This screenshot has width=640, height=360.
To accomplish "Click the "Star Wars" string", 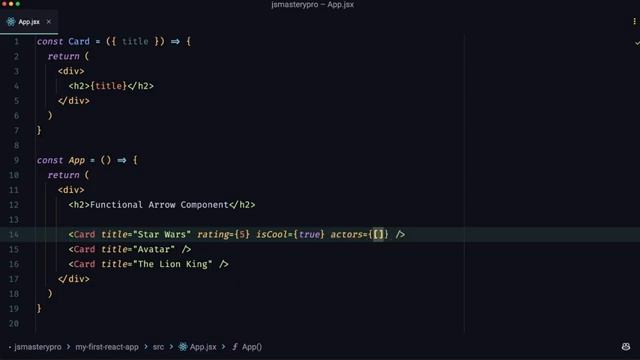I will (x=162, y=235).
